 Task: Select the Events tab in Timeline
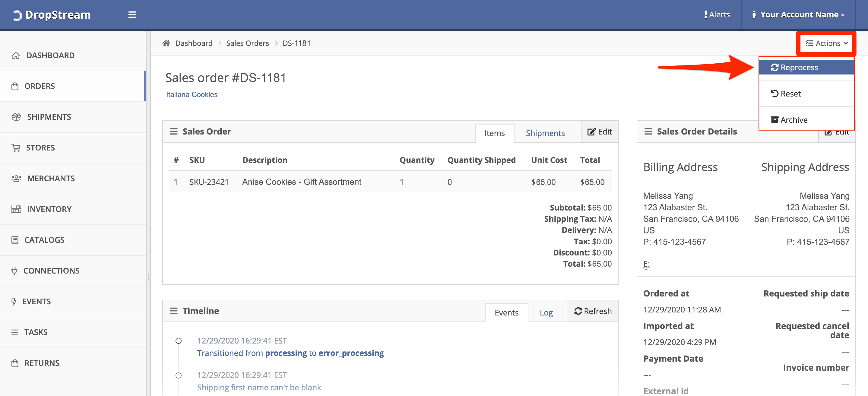(506, 313)
